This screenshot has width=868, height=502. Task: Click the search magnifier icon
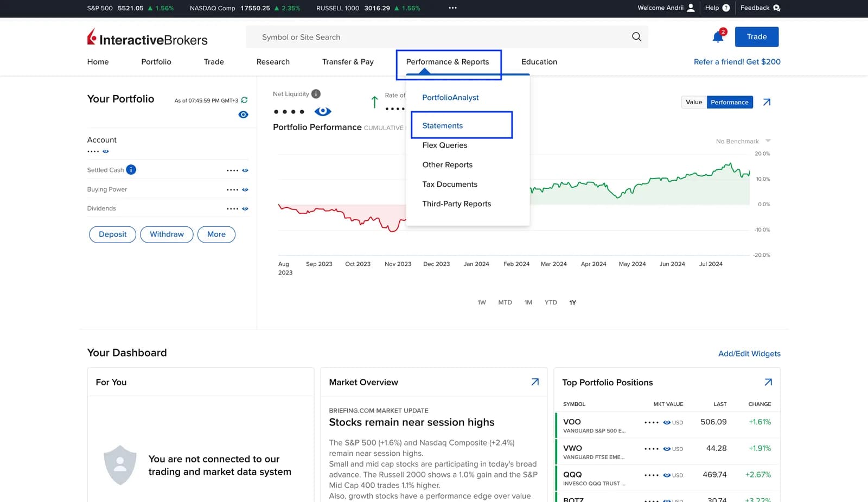636,37
